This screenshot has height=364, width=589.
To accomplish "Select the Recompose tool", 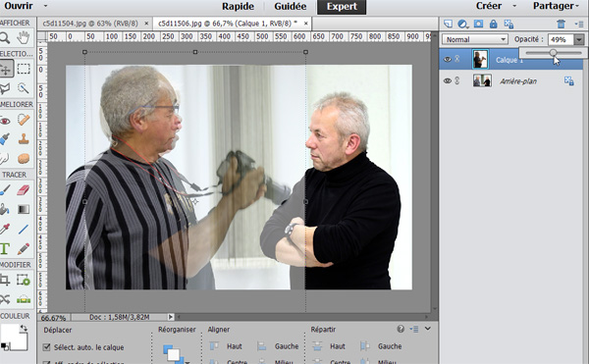I will tap(24, 280).
